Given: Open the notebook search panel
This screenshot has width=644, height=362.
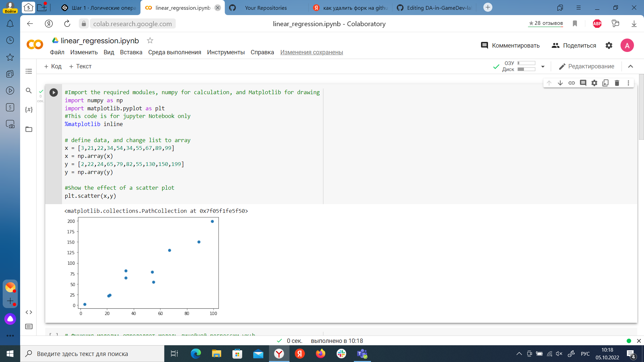Looking at the screenshot, I should click(x=29, y=90).
